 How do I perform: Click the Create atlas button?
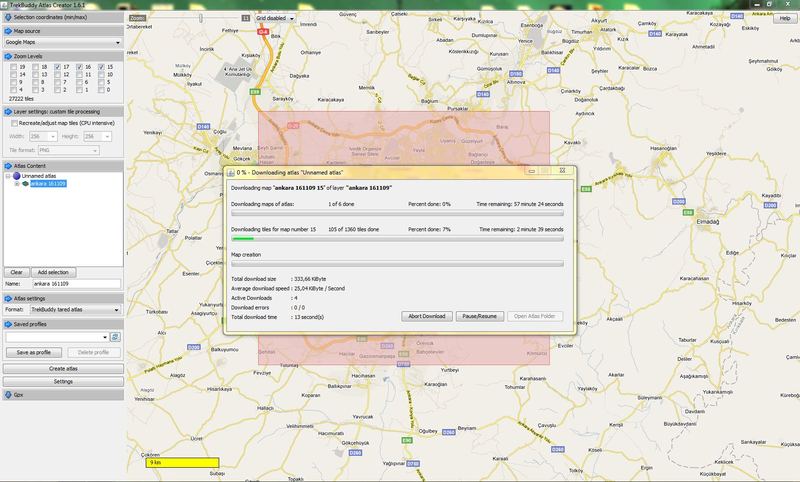(63, 368)
